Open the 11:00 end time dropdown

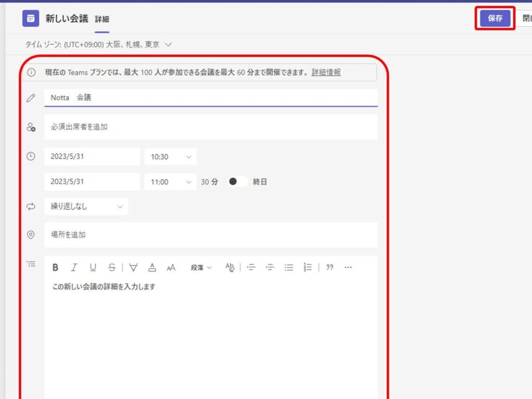pos(170,182)
